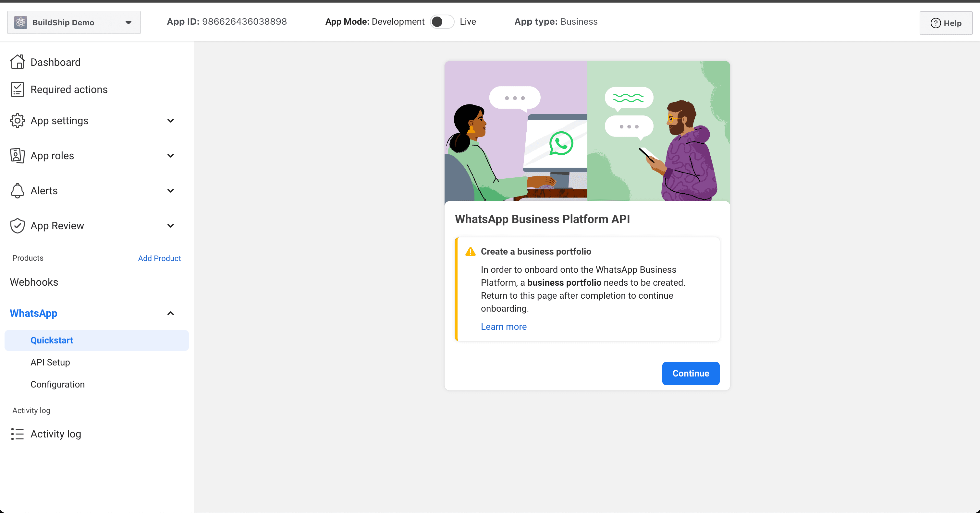This screenshot has height=513, width=980.
Task: Click the Add Product tab
Action: [x=159, y=258]
